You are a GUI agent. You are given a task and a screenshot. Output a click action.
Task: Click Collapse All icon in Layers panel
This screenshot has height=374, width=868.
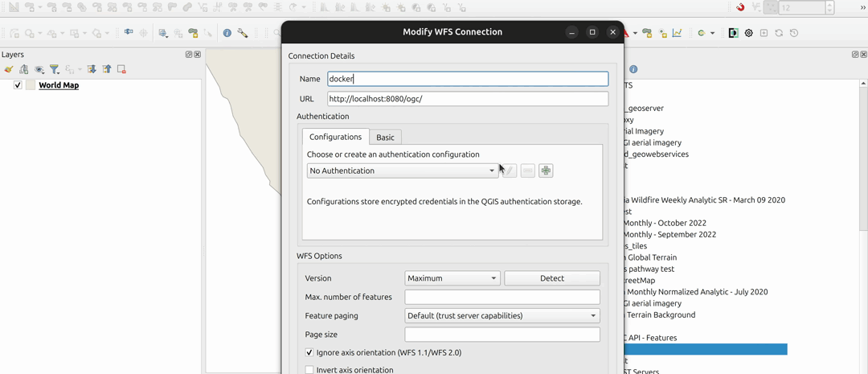pyautogui.click(x=107, y=69)
